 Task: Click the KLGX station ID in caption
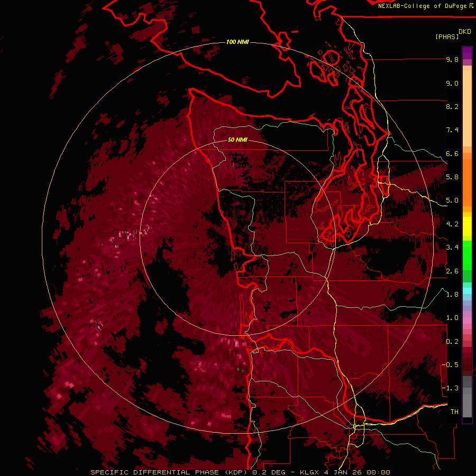(x=309, y=472)
